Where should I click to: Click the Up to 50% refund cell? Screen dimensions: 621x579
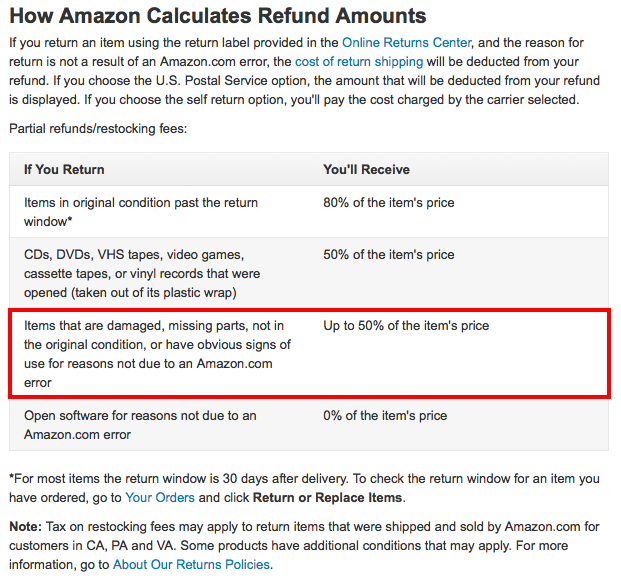406,326
